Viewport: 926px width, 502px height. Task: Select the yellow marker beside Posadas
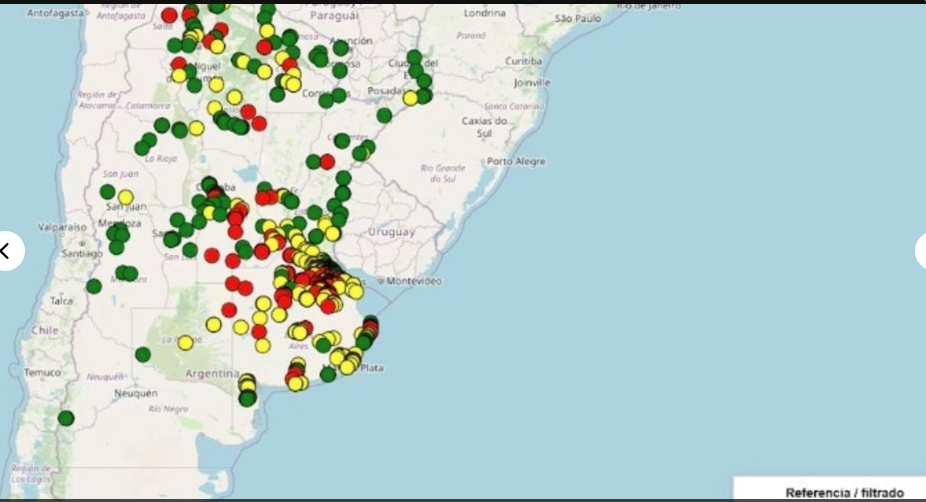(410, 98)
